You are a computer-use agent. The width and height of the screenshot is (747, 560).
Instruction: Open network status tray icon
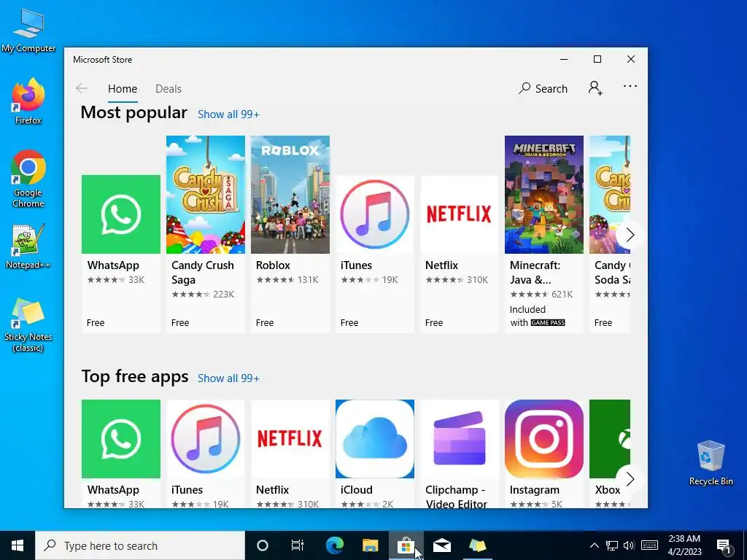[612, 545]
